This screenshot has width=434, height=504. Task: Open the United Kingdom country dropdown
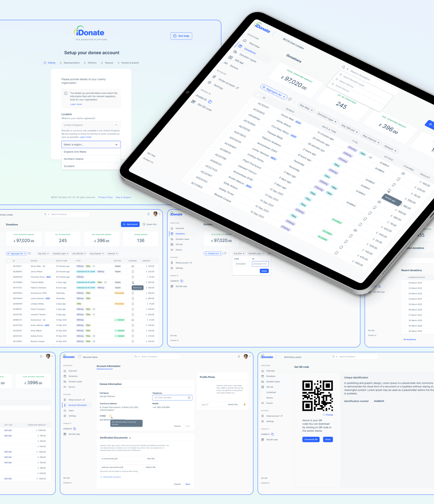point(91,125)
